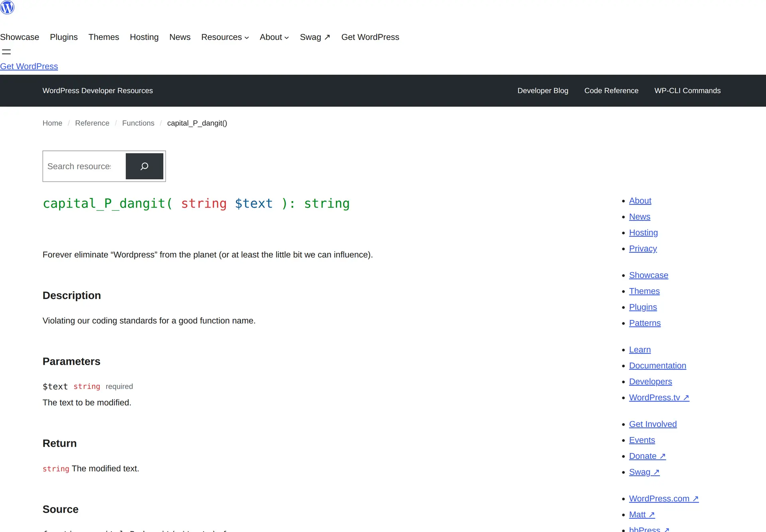The width and height of the screenshot is (766, 532).
Task: Open News in top navigation
Action: click(180, 37)
